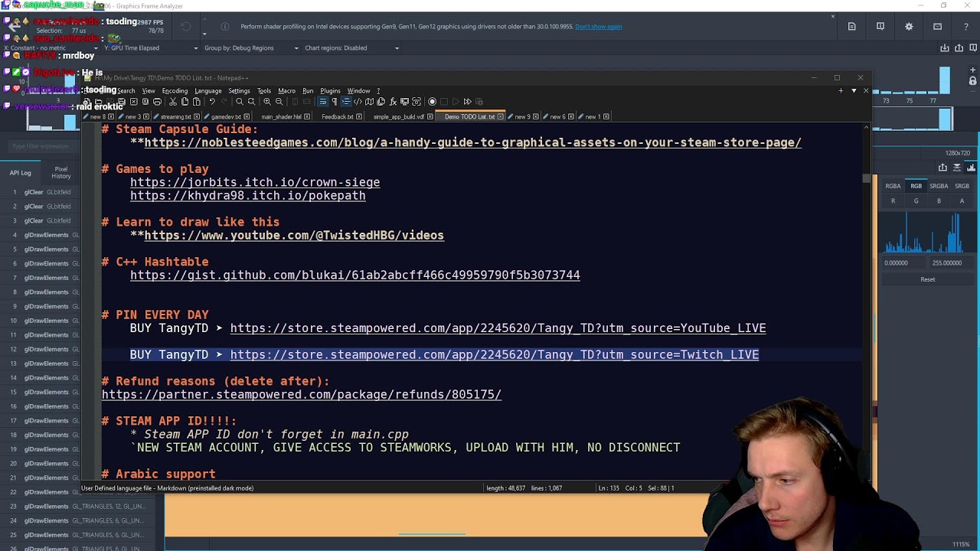The width and height of the screenshot is (980, 551).
Task: Click the Cut icon in Notepad++ toolbar
Action: [x=173, y=102]
